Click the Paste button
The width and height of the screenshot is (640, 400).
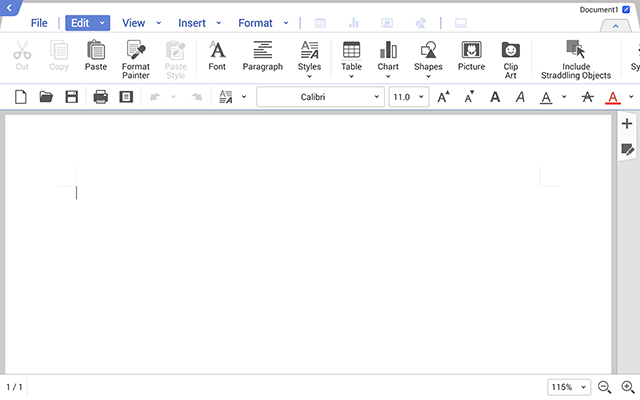[x=96, y=56]
